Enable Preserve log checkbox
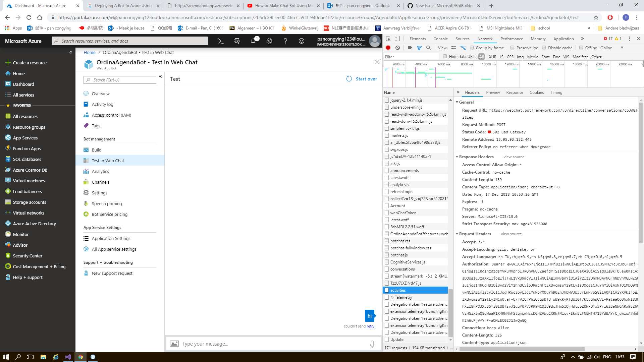Screen dimensions: 644x362 click(513, 48)
